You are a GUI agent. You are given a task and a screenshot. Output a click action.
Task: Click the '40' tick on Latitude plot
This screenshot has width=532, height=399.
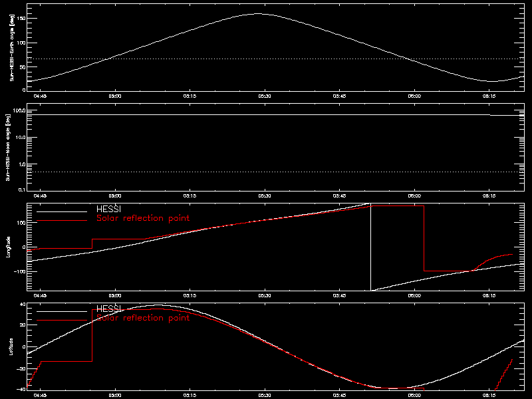click(x=23, y=305)
